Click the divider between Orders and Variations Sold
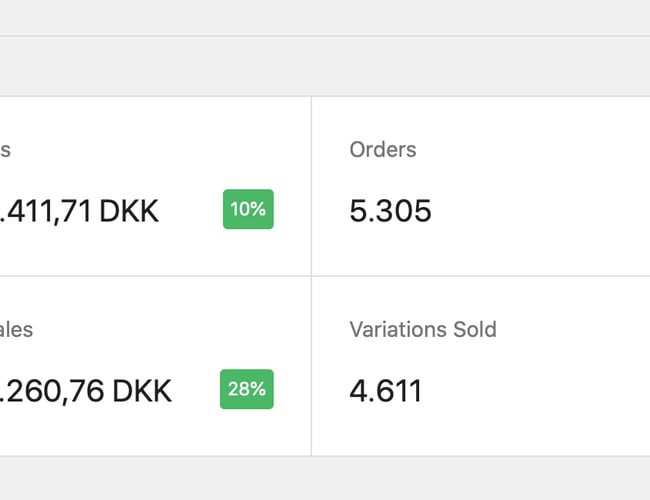 pyautogui.click(x=480, y=276)
